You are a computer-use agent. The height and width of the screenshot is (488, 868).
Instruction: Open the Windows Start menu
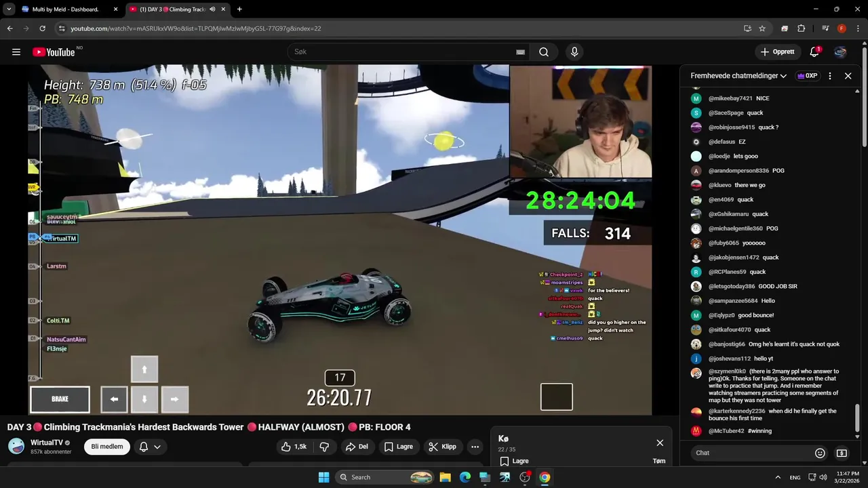tap(323, 477)
